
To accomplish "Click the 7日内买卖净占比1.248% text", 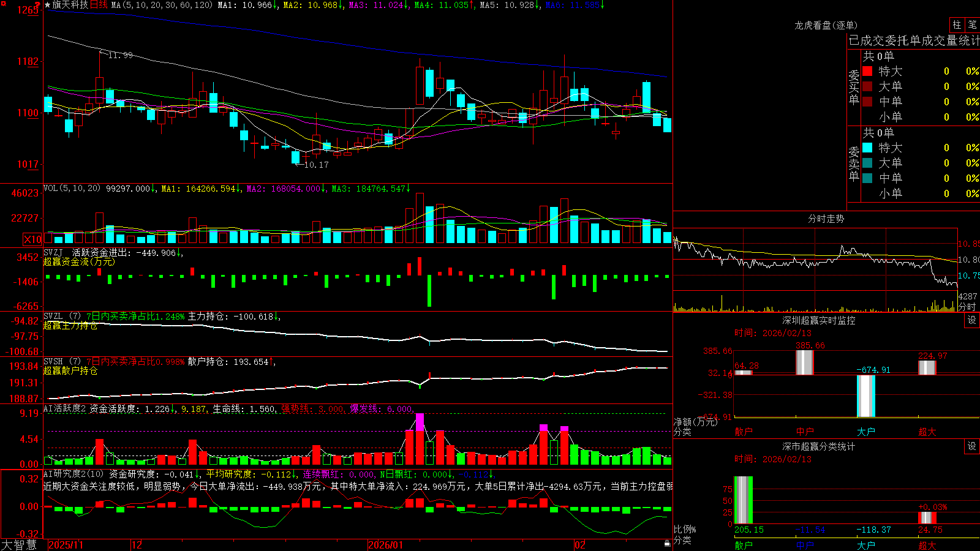I will (135, 317).
